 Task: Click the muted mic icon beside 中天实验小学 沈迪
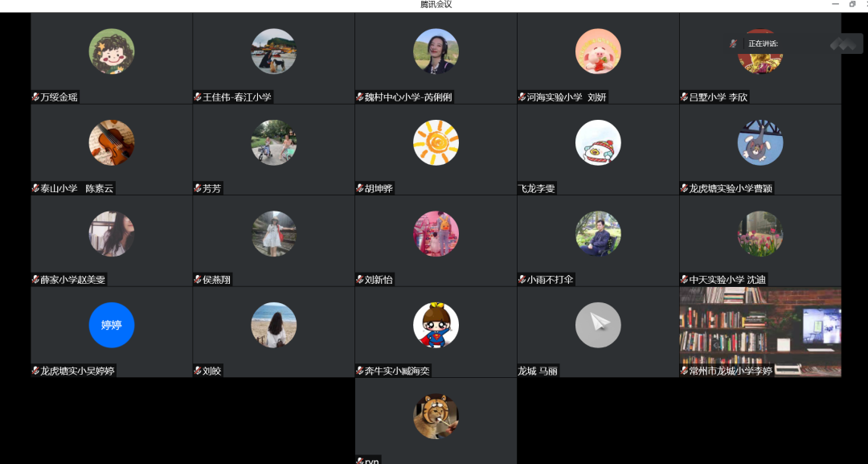pos(684,280)
